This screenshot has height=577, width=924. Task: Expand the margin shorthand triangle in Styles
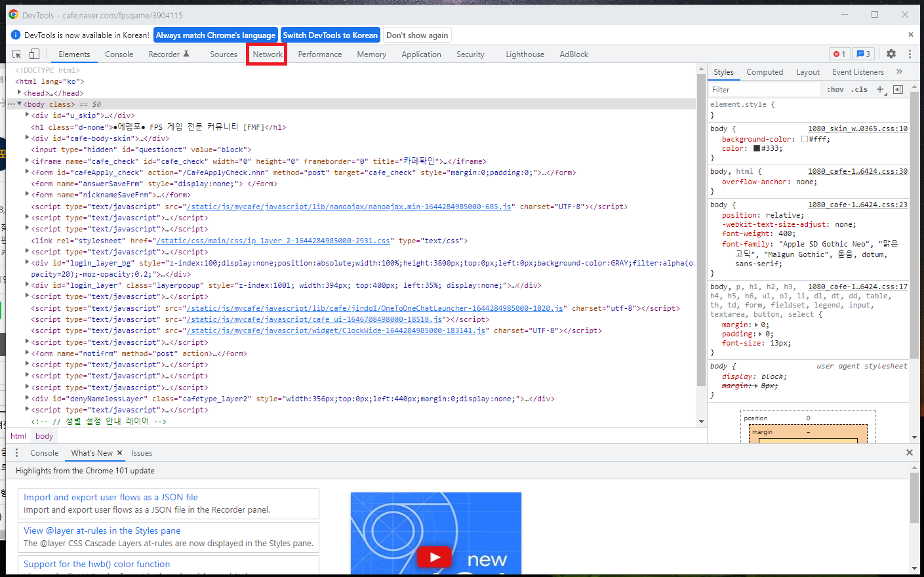[756, 325]
